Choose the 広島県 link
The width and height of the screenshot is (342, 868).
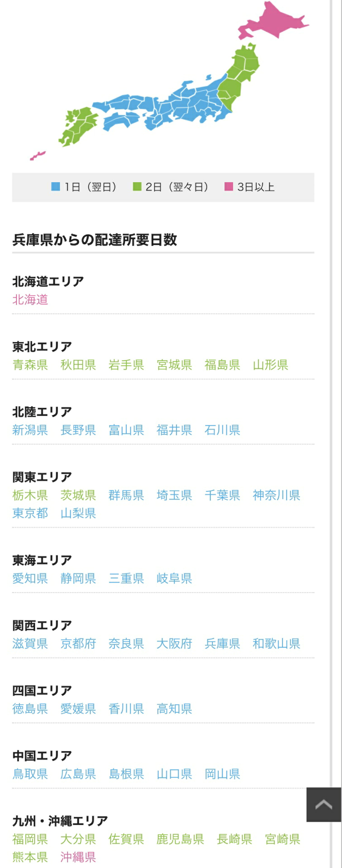(78, 774)
